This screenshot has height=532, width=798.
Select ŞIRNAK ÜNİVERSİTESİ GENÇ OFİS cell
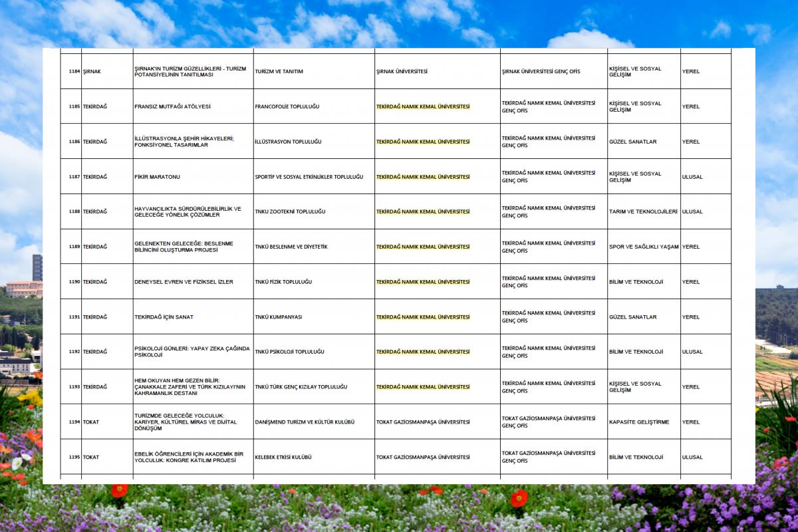[x=553, y=71]
